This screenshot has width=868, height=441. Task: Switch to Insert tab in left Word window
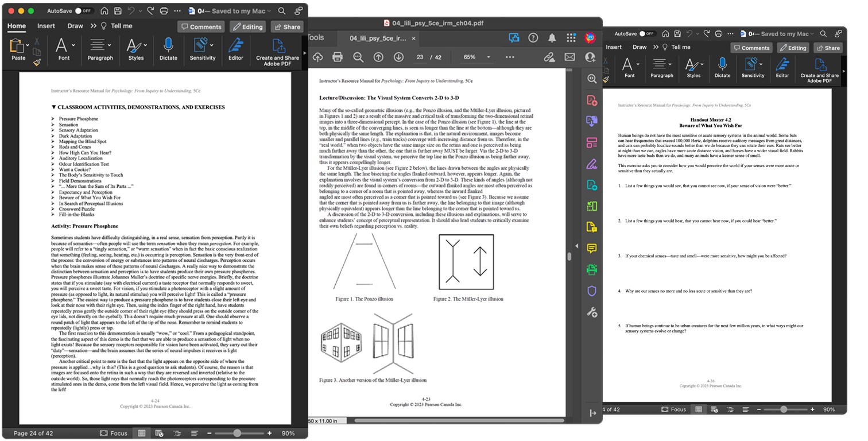point(46,26)
